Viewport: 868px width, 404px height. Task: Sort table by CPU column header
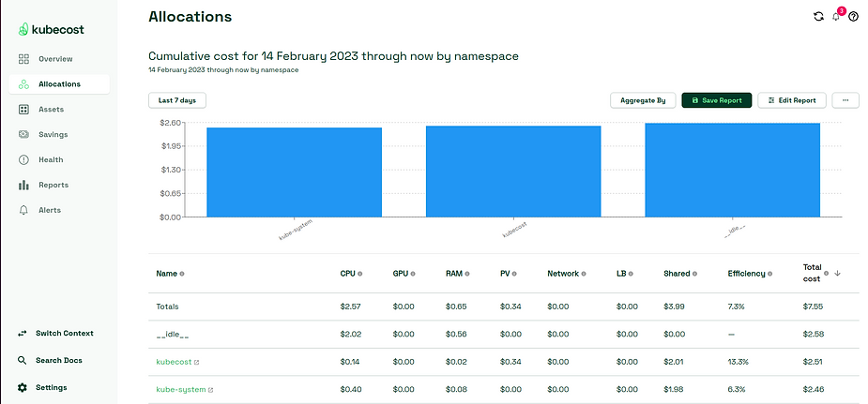(x=347, y=274)
